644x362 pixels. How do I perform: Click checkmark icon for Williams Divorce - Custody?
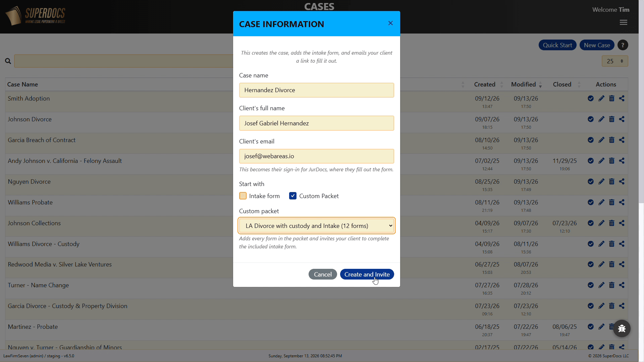(x=591, y=244)
